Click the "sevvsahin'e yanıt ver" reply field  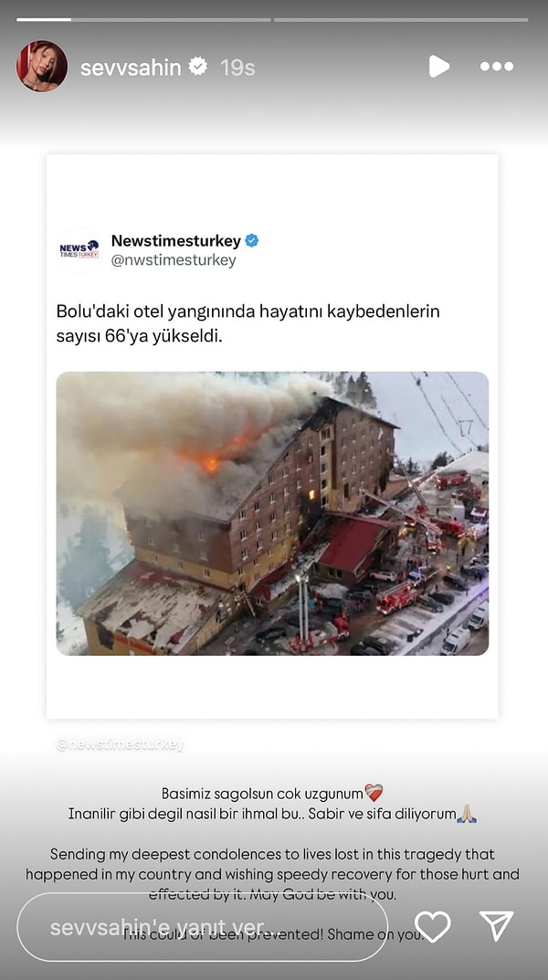coord(202,927)
